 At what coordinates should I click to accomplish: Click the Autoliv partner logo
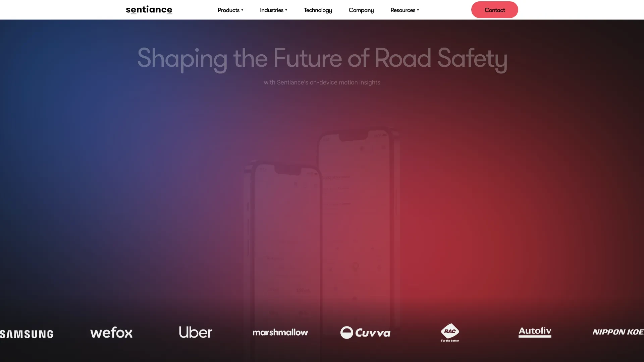534,332
